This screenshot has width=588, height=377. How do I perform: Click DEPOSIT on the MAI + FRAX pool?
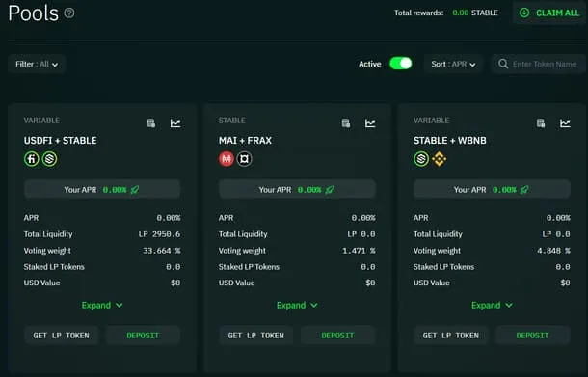[x=337, y=335]
